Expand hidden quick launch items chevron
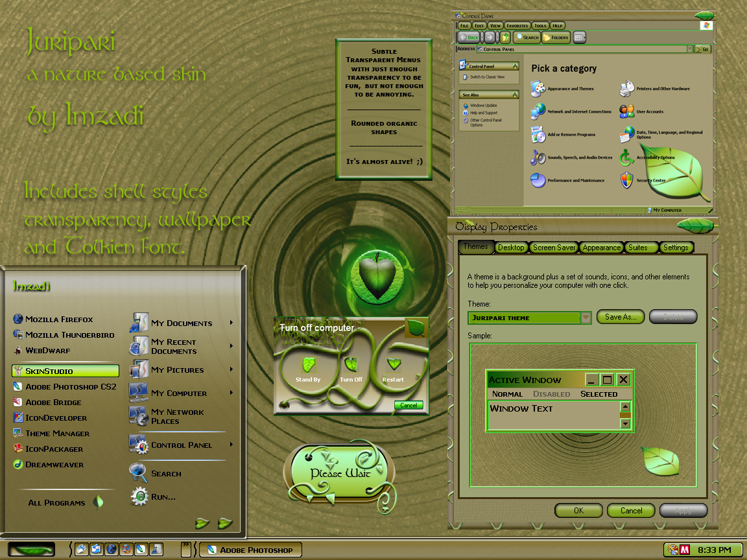This screenshot has width=747, height=560. [x=186, y=548]
